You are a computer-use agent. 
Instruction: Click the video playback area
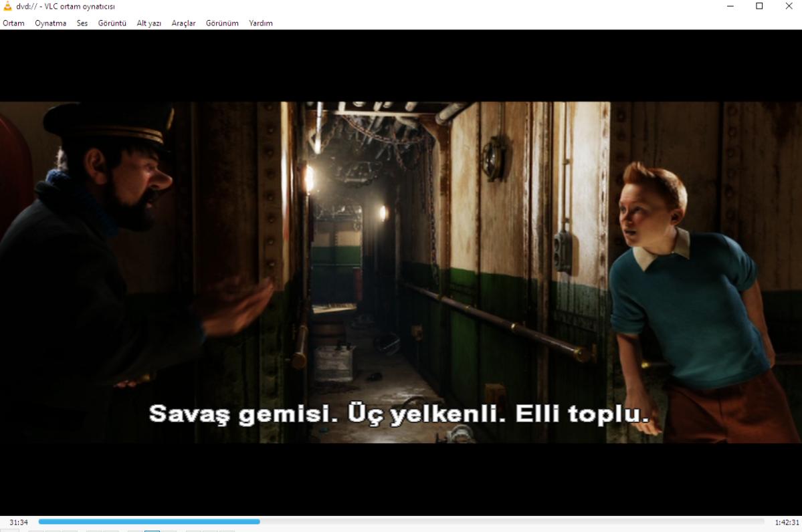(x=401, y=273)
